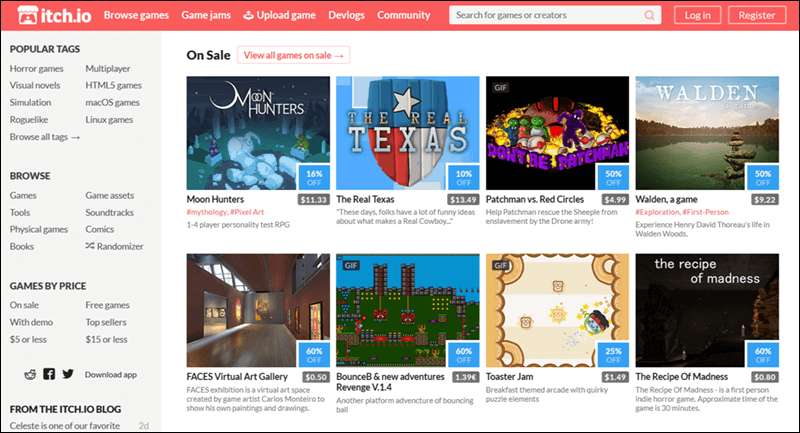Click the 60% OFF badge on Recipe Of Madness
This screenshot has height=433, width=800.
pos(763,355)
